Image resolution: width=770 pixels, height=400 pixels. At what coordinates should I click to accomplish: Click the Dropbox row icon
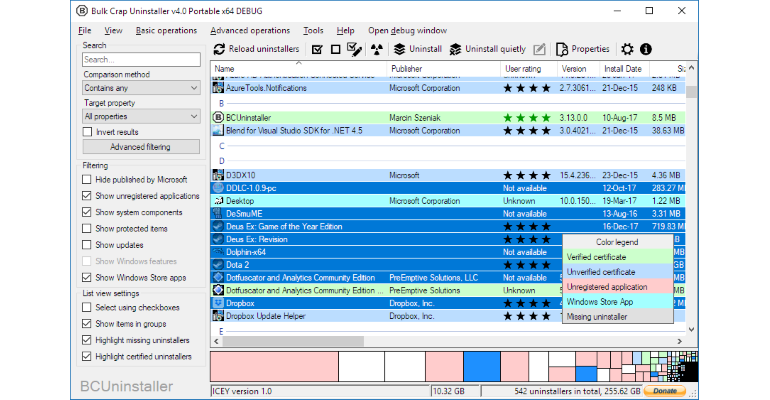218,303
